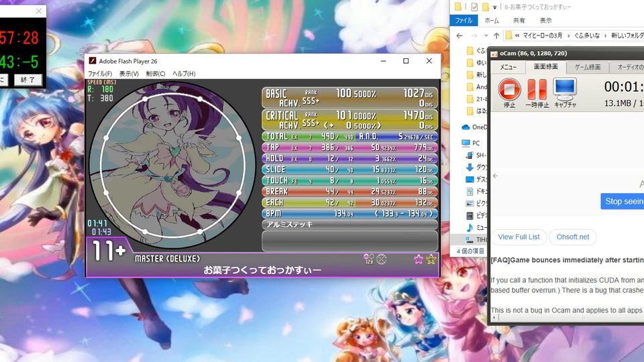Click マイヒーローの3月 in address path

[543, 36]
